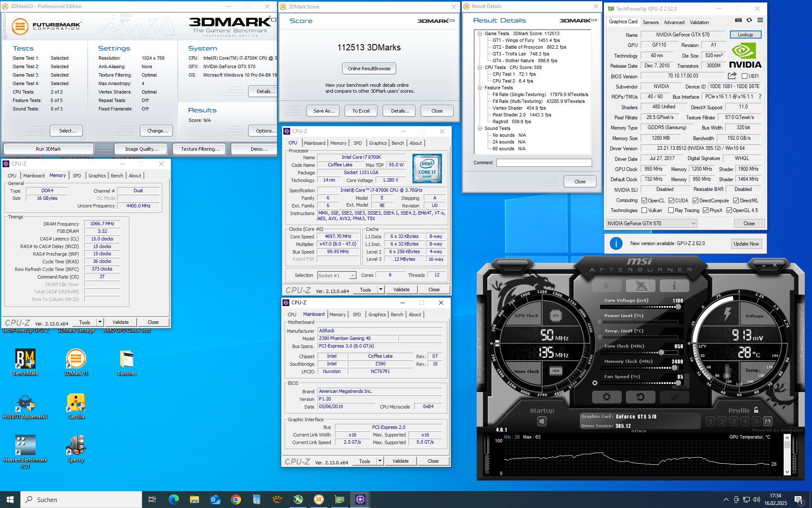The width and height of the screenshot is (812, 508).
Task: Refresh GPU-Z data with the refresh icon
Action: click(x=749, y=20)
